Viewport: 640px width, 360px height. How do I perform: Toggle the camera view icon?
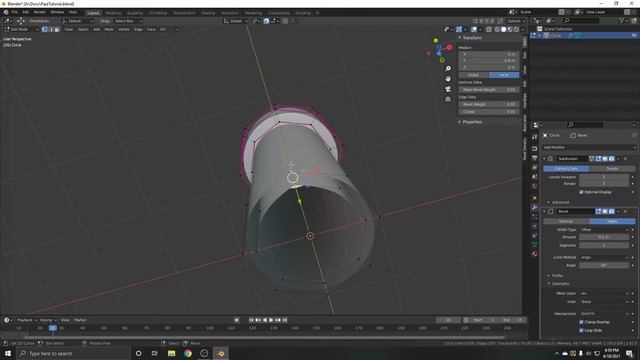pos(448,89)
